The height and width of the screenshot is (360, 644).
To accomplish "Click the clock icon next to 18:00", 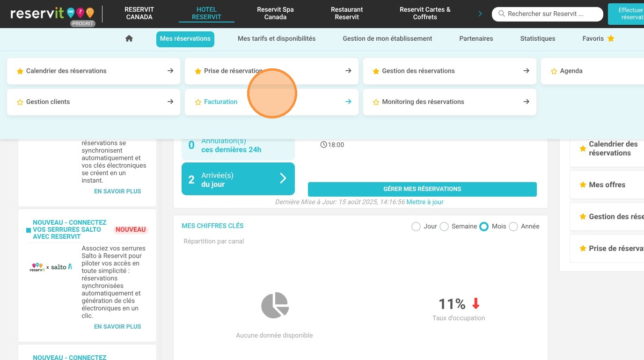I will click(x=323, y=145).
